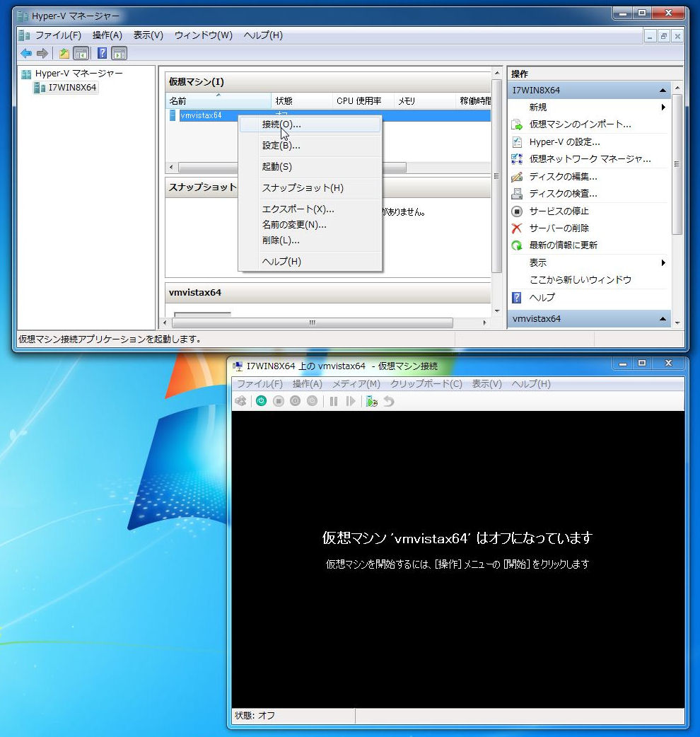Click the Hyper-V の設定 icon in actions pane
Viewport: 700px width, 737px height.
(517, 142)
